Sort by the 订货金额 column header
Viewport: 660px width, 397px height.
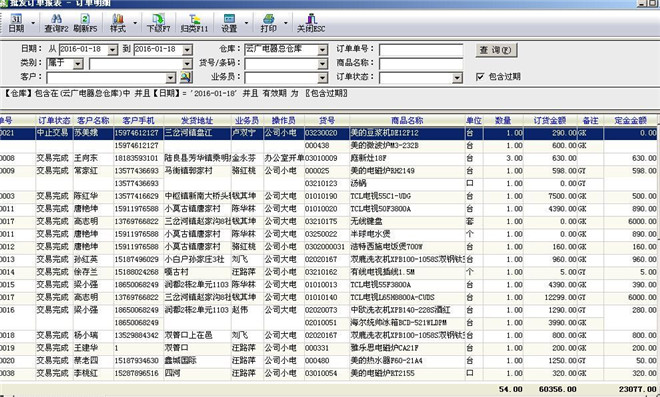click(550, 120)
